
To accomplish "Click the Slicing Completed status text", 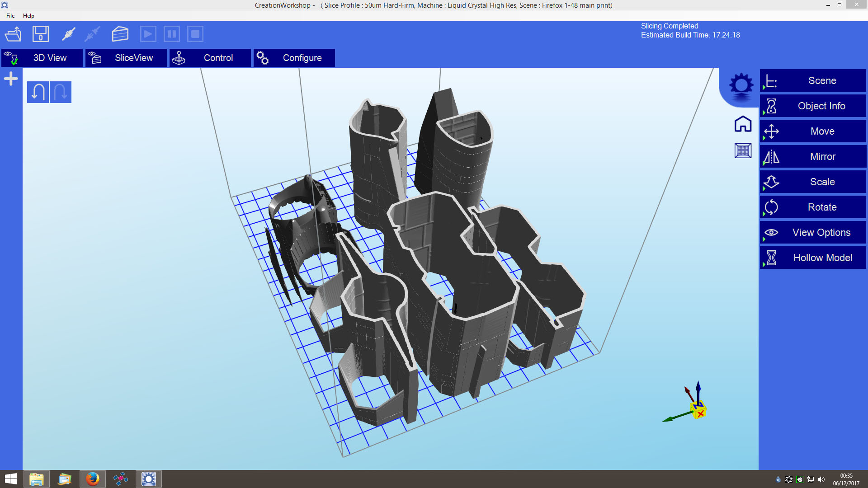I will [x=670, y=26].
